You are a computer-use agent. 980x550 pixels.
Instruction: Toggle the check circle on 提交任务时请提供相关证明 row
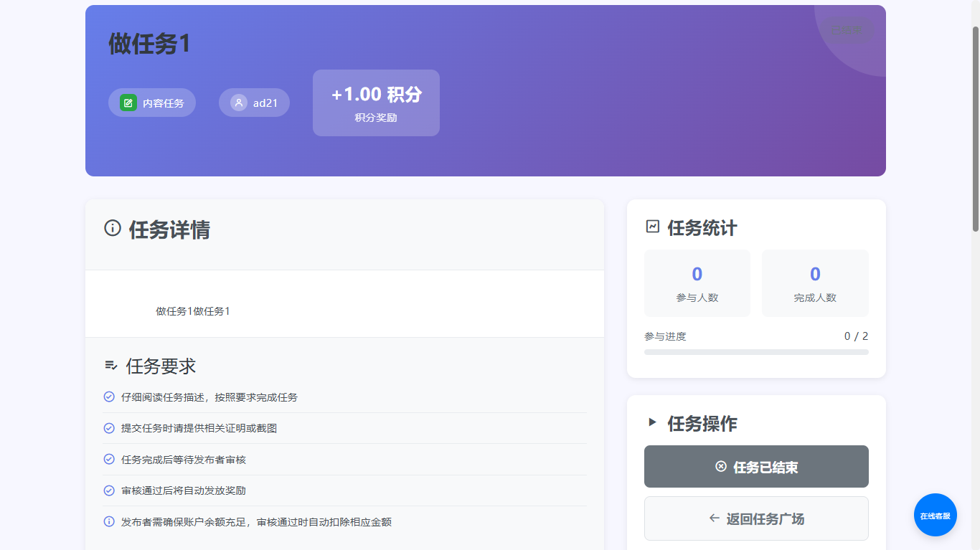pos(109,428)
